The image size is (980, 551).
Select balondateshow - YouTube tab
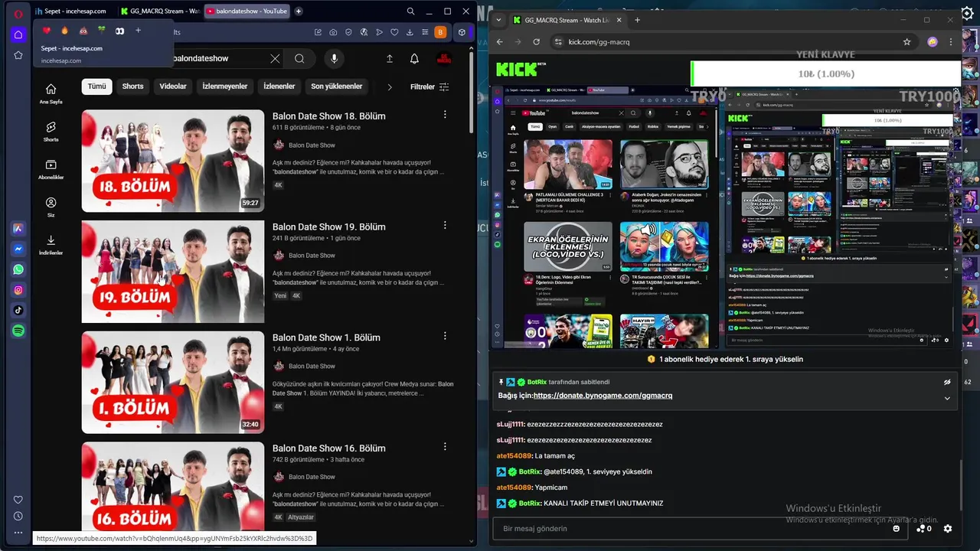click(x=247, y=11)
